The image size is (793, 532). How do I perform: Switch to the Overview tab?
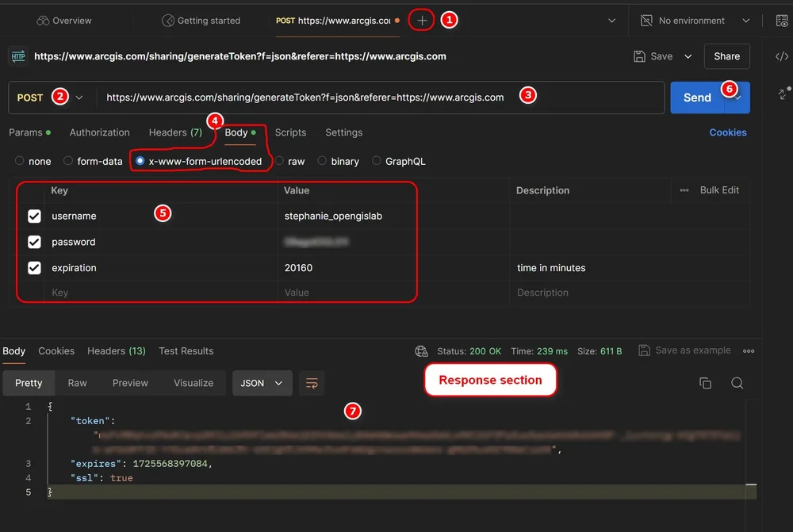tap(64, 21)
